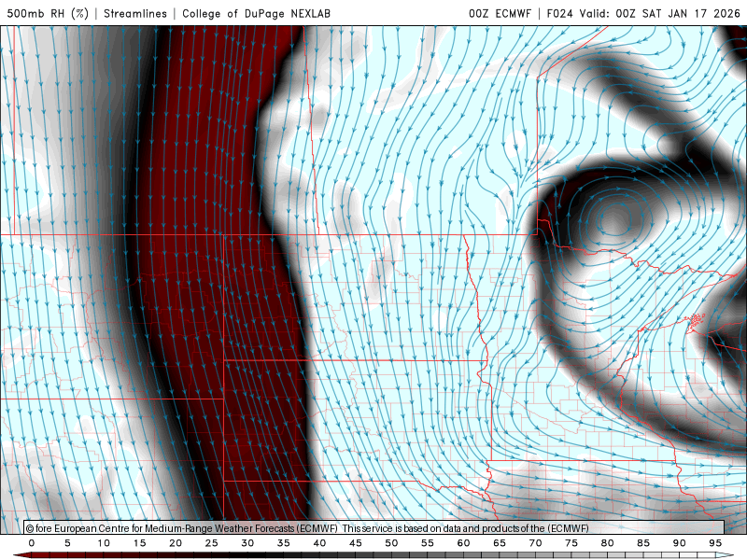The image size is (747, 560).
Task: Click the '40' label on the color scale
Action: [x=319, y=543]
